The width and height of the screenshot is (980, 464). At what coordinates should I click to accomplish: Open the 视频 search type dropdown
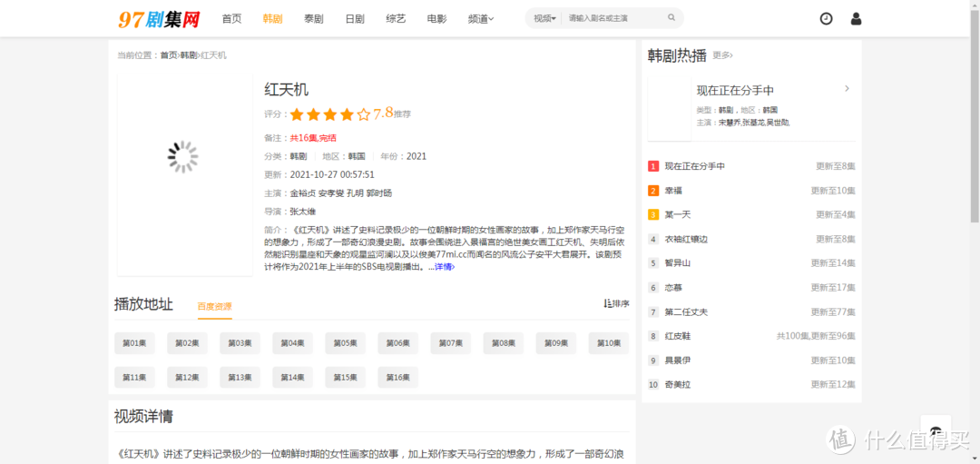[544, 18]
